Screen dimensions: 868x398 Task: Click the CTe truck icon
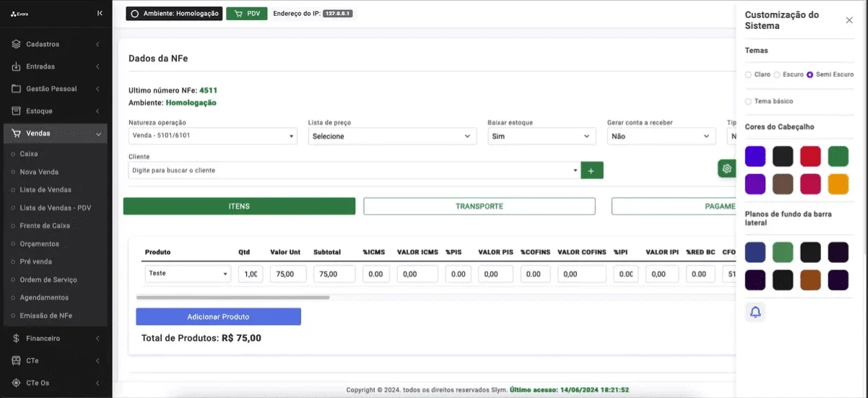[x=17, y=360]
